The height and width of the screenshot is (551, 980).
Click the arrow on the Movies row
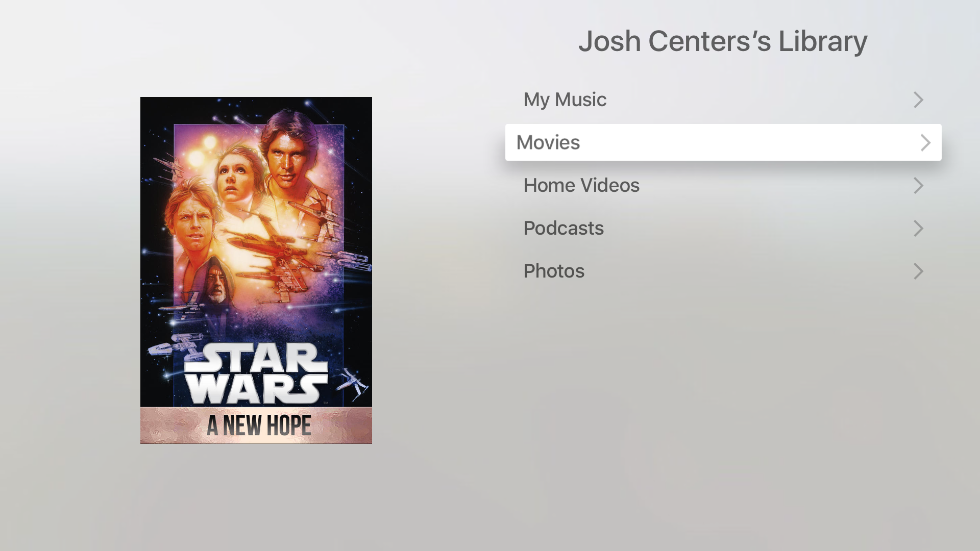(925, 142)
